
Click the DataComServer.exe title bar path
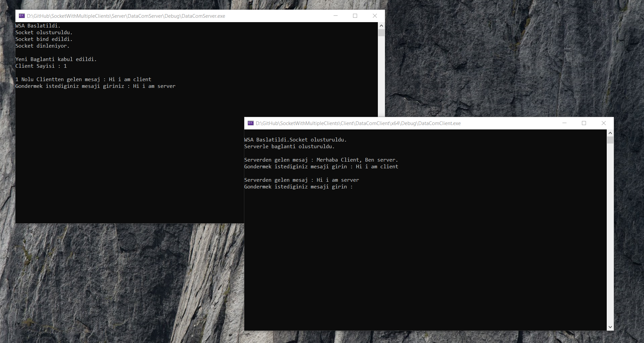click(126, 16)
